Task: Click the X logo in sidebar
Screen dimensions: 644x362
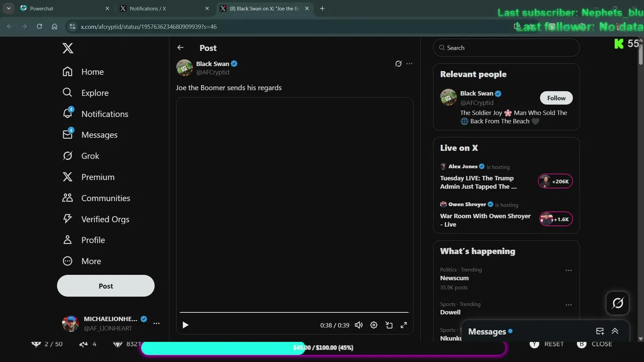Action: 68,48
